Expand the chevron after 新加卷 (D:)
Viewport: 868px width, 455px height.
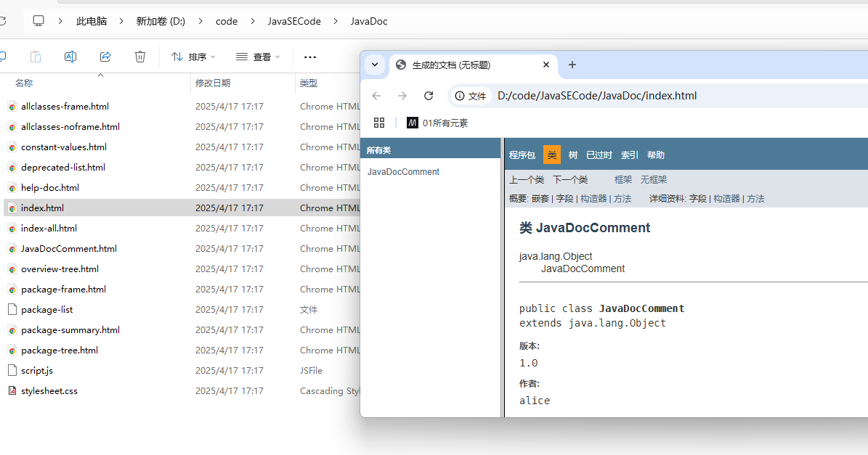(200, 21)
